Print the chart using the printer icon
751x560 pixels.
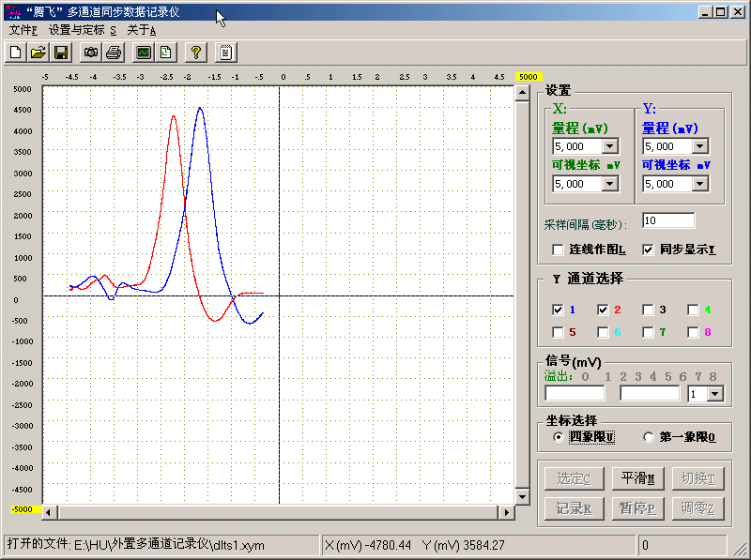click(113, 53)
